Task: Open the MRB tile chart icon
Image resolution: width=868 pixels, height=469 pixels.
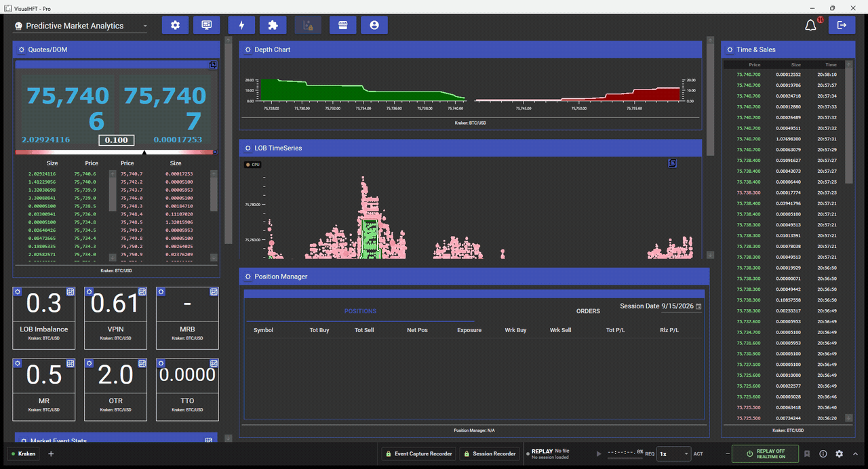Action: tap(214, 291)
